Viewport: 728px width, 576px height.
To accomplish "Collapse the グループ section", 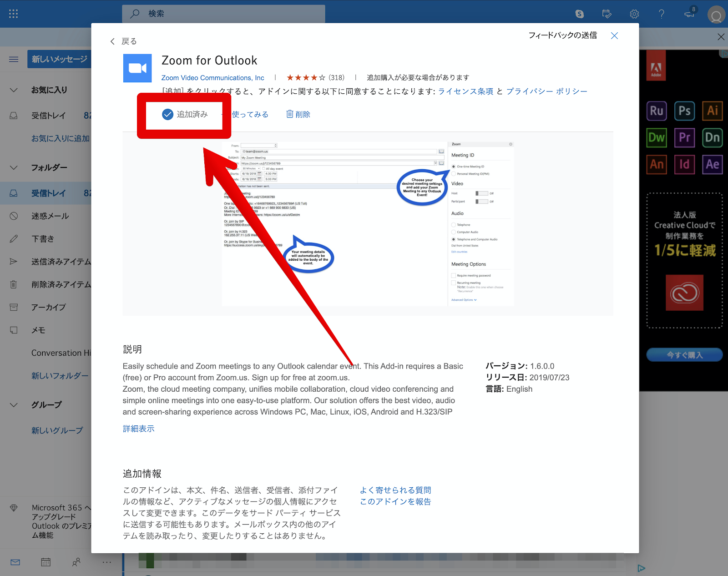I will pos(14,404).
